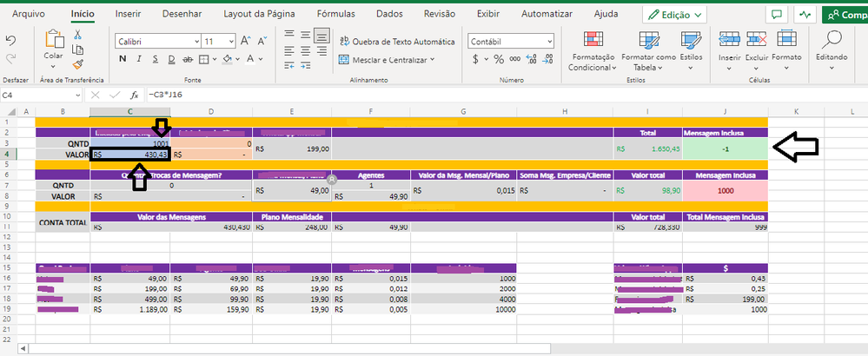This screenshot has height=356, width=868.
Task: Open cell Estilos gallery
Action: [691, 51]
